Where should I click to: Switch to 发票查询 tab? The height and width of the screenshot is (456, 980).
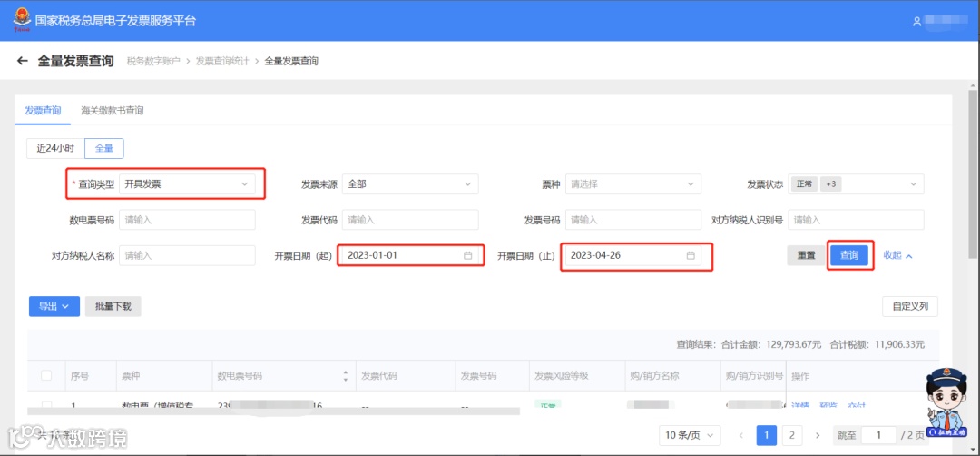[x=43, y=111]
